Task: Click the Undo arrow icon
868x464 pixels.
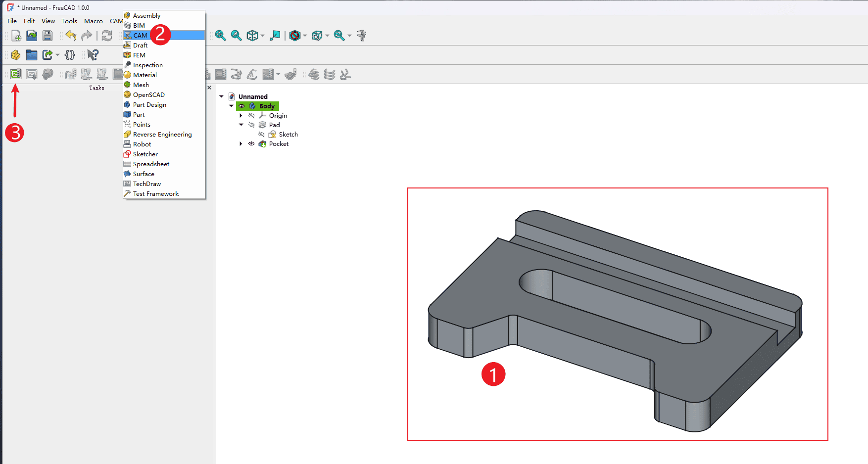Action: coord(71,36)
